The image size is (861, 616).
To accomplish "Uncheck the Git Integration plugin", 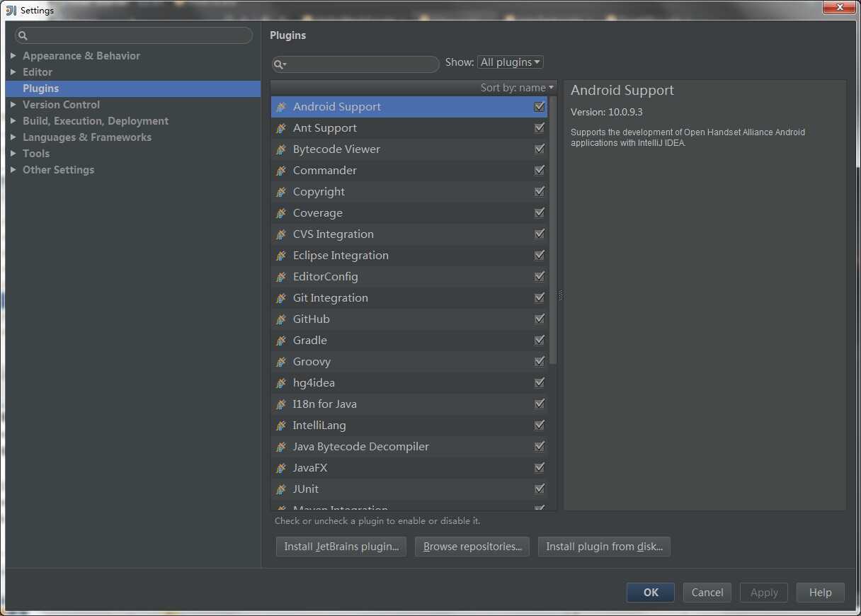I will (540, 298).
